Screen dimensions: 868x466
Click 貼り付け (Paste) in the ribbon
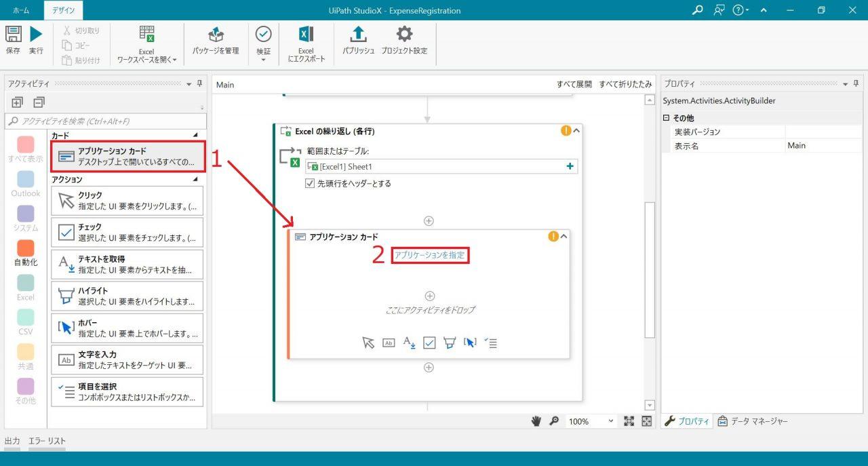tap(81, 60)
